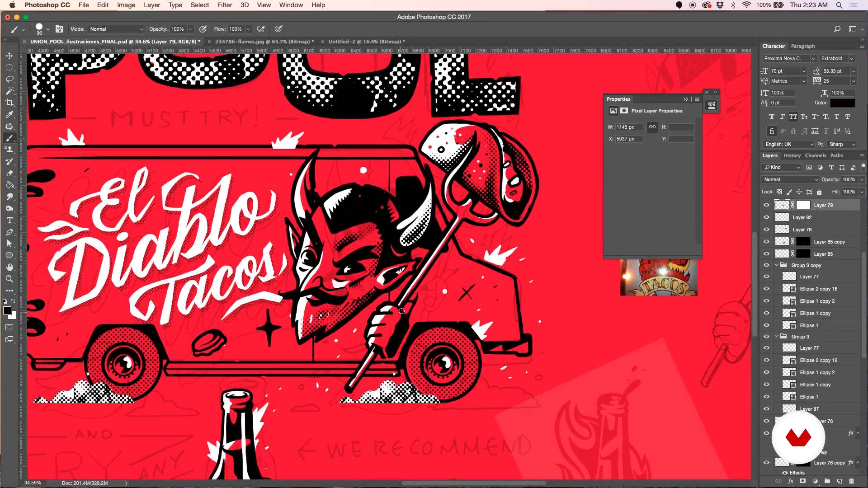Viewport: 868px width, 488px height.
Task: Switch to 234786-flames.jpg document tab
Action: pyautogui.click(x=264, y=42)
